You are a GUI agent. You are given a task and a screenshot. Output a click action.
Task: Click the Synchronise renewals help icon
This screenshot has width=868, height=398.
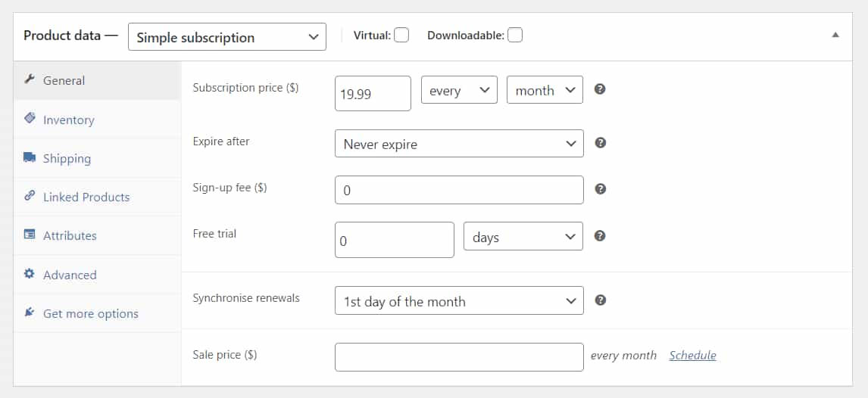pyautogui.click(x=600, y=300)
